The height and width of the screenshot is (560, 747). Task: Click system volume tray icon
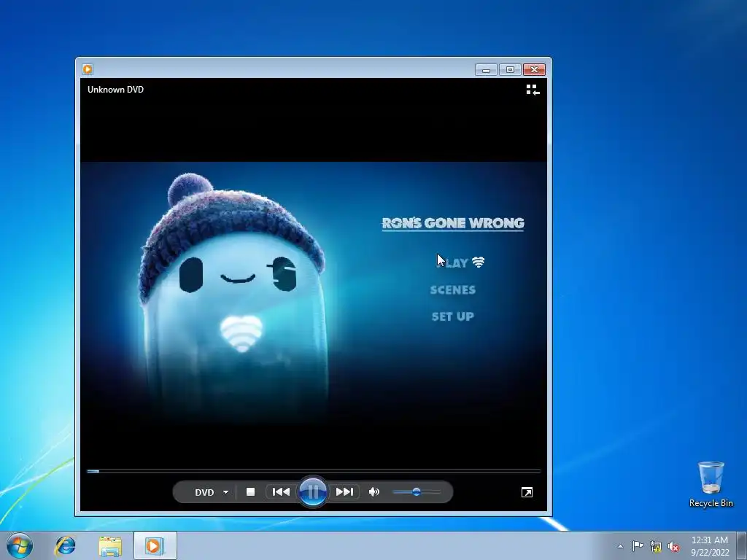pos(673,547)
